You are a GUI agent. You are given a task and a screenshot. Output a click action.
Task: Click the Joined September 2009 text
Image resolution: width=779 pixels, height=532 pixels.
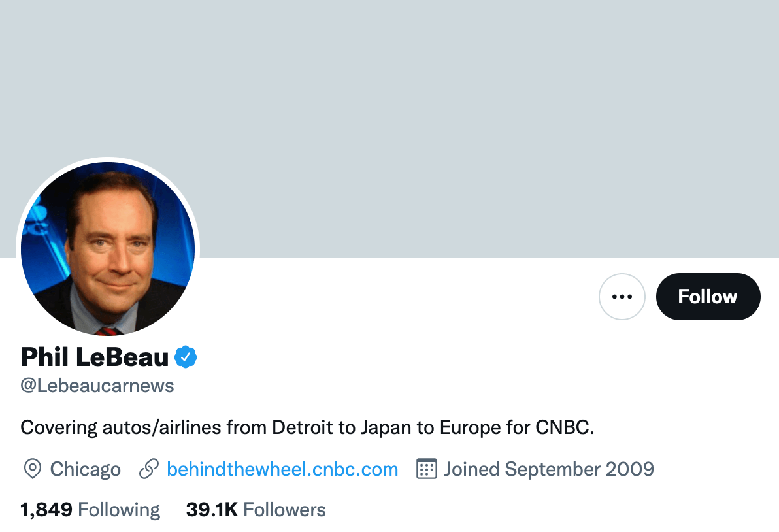coord(548,469)
